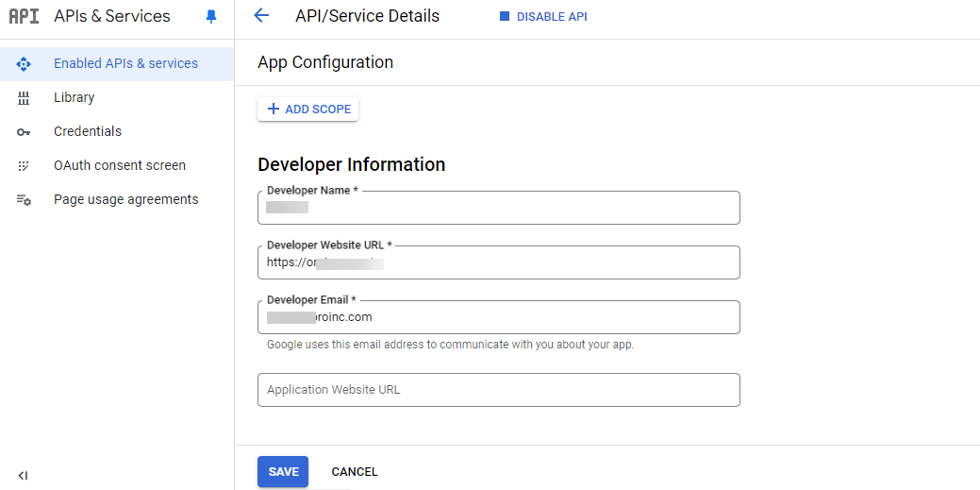
Task: Click the API logo icon
Action: point(24,16)
